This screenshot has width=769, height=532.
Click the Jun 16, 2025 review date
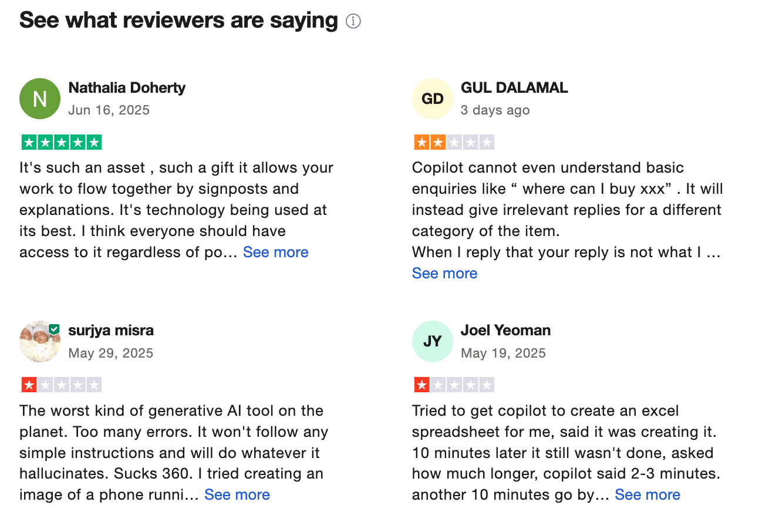(109, 110)
